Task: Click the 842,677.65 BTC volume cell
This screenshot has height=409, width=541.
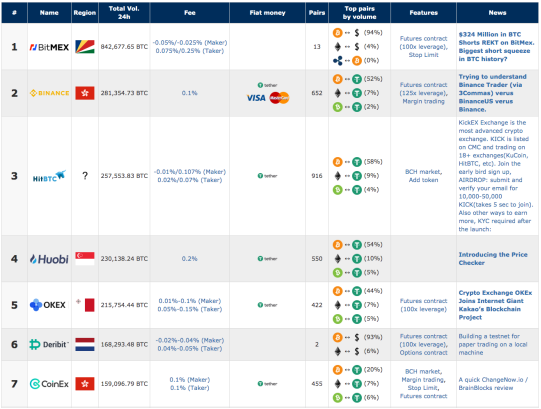Action: tap(124, 47)
